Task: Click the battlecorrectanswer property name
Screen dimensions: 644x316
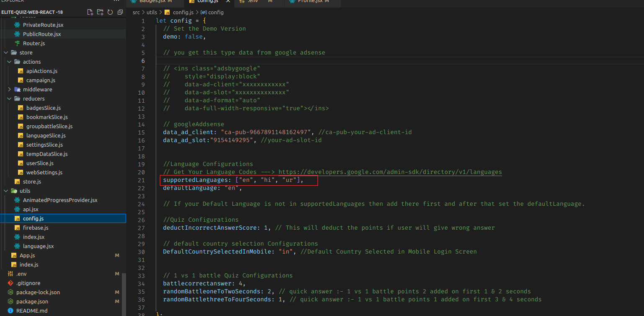Action: coord(197,283)
